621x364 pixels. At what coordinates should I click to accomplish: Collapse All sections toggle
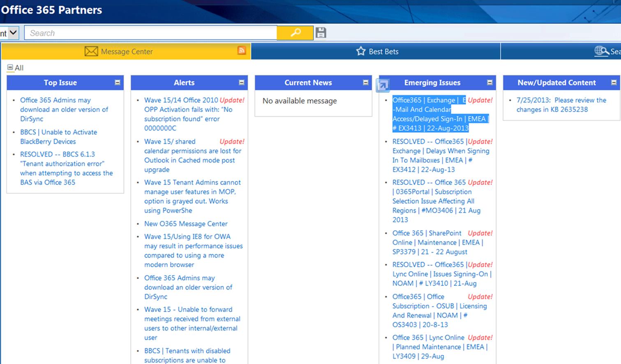pos(10,68)
